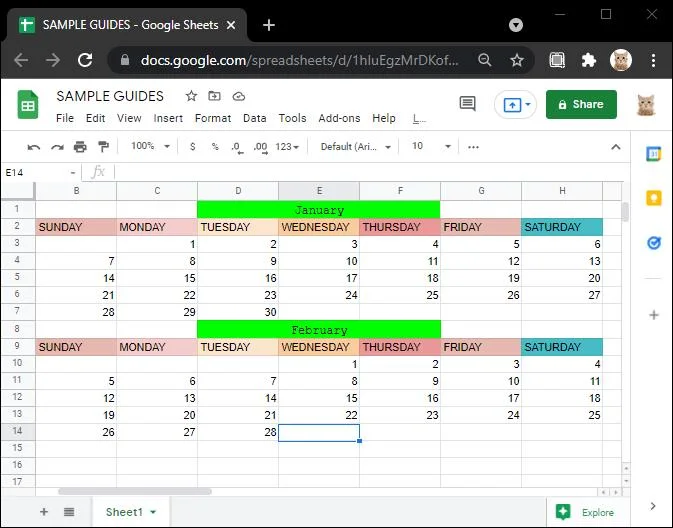
Task: Open the zoom 100% dropdown
Action: coord(150,146)
